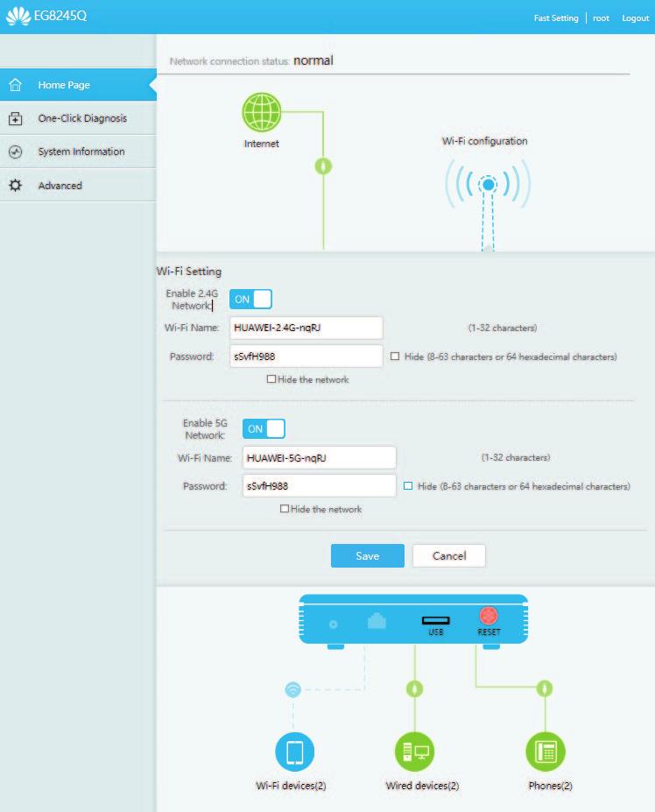The width and height of the screenshot is (655, 812).
Task: Click the green Internet globe icon
Action: pos(262,112)
